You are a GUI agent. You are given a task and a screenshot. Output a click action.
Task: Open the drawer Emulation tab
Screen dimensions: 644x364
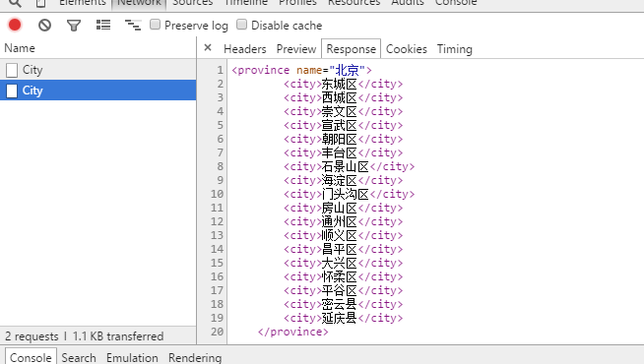click(x=132, y=357)
